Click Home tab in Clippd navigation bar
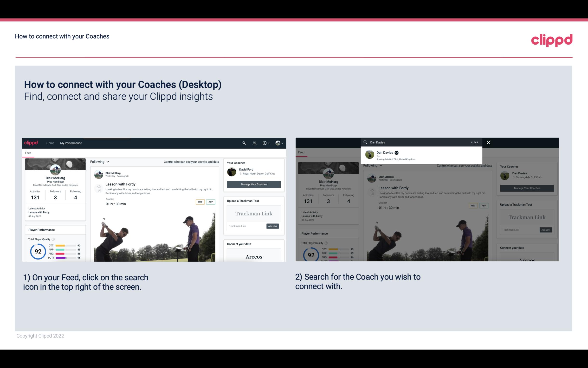 tap(50, 143)
